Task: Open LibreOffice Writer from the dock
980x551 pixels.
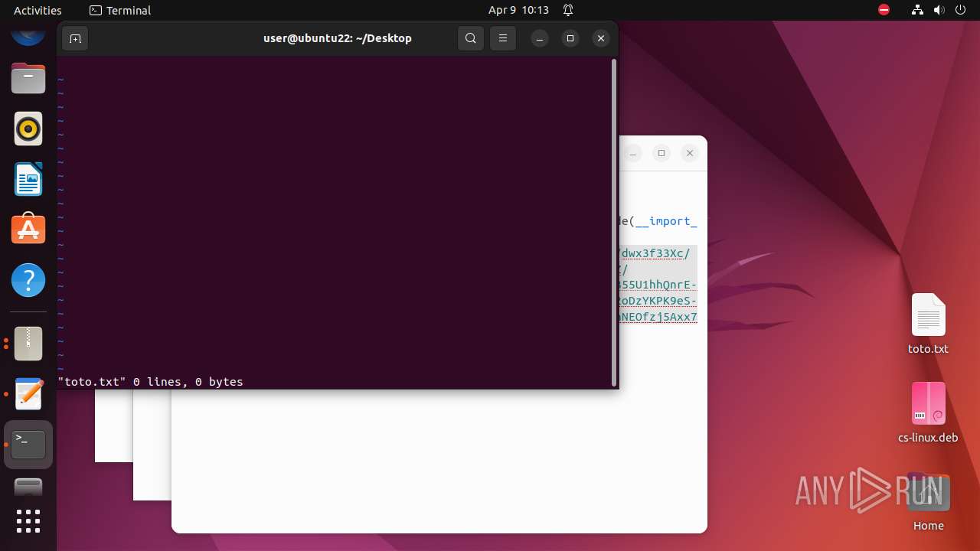Action: [28, 179]
